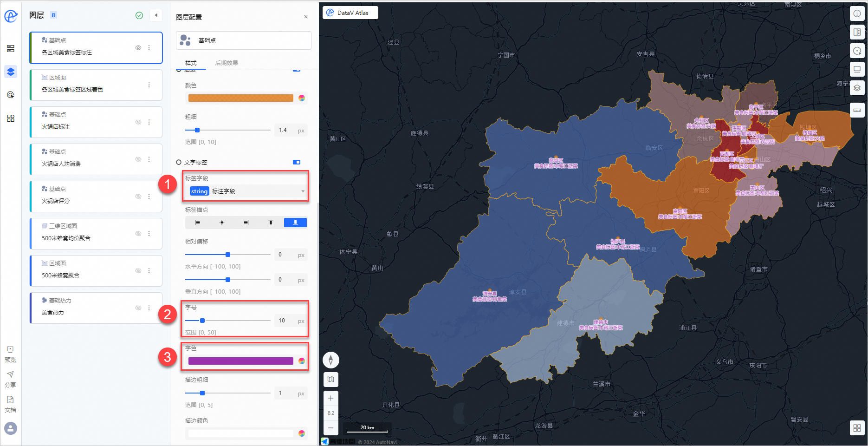Open more options for 500米蜂窝均价聚合 layer
The image size is (868, 446).
(149, 234)
